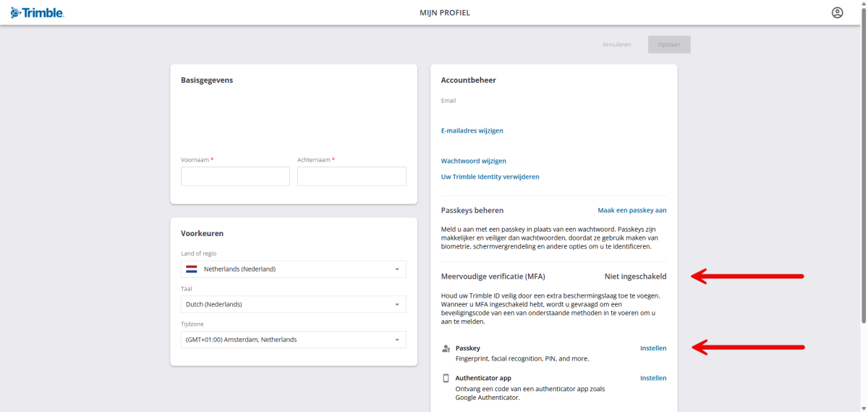Select the Wachtwoord wijzigen link

click(x=473, y=161)
